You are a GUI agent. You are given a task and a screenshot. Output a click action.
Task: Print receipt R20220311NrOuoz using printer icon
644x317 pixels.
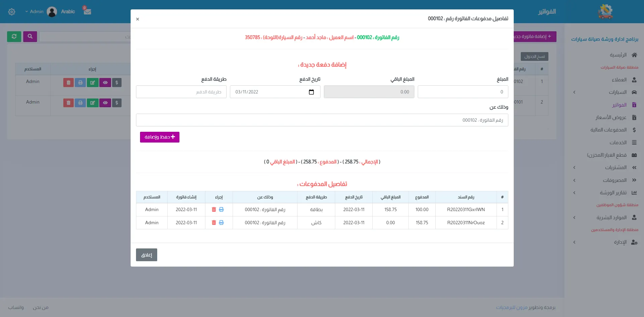221,223
